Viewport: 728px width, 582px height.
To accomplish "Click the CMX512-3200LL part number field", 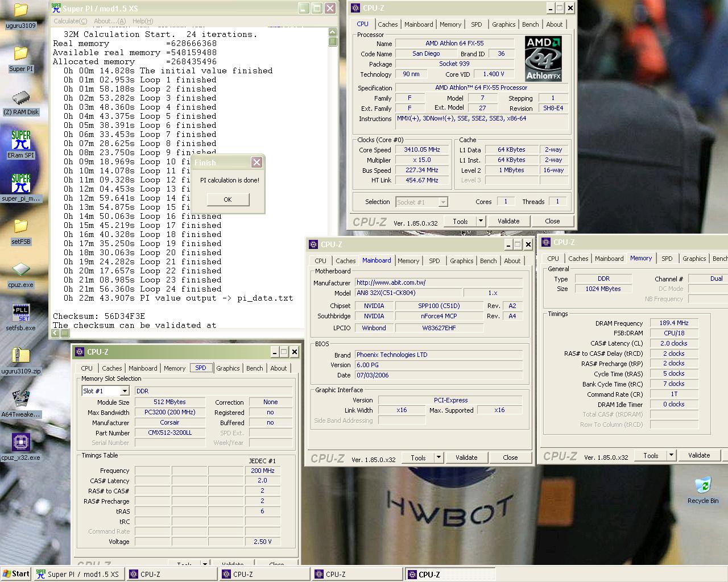I will click(170, 433).
